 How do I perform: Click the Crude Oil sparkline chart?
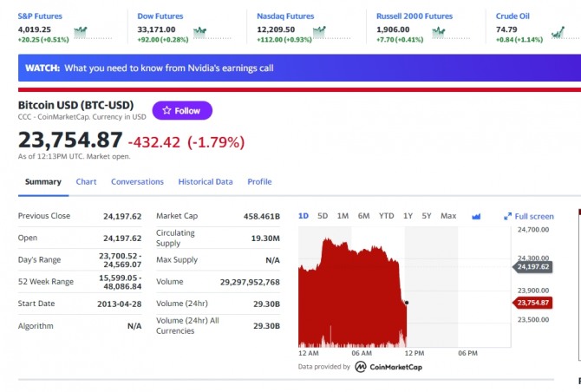[565, 33]
